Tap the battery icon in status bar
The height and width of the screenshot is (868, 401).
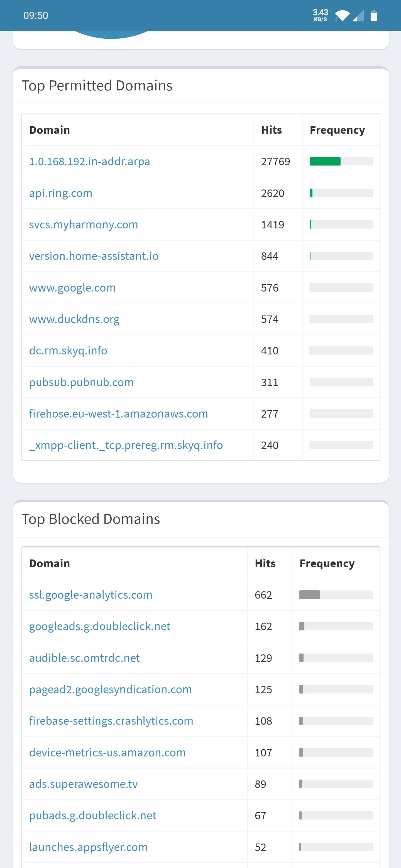click(374, 16)
